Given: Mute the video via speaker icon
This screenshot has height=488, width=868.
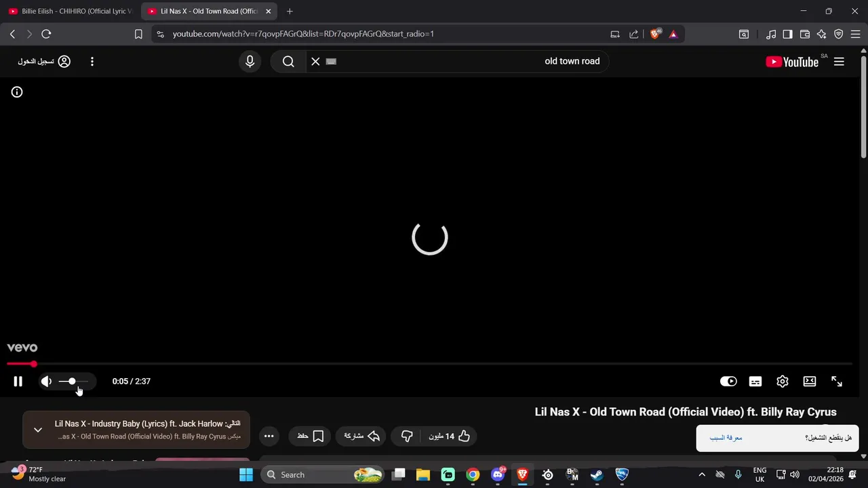Looking at the screenshot, I should click(x=46, y=382).
